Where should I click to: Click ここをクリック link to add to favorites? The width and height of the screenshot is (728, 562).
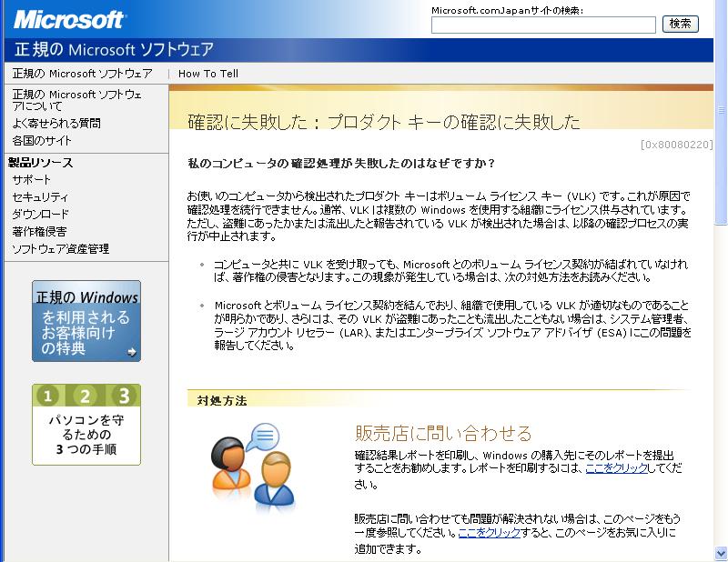tap(489, 533)
